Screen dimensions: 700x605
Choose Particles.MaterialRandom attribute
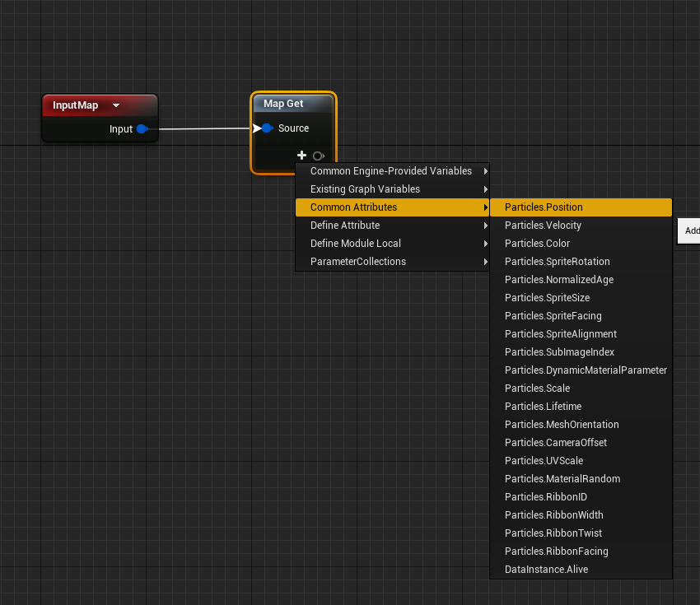coord(581,479)
